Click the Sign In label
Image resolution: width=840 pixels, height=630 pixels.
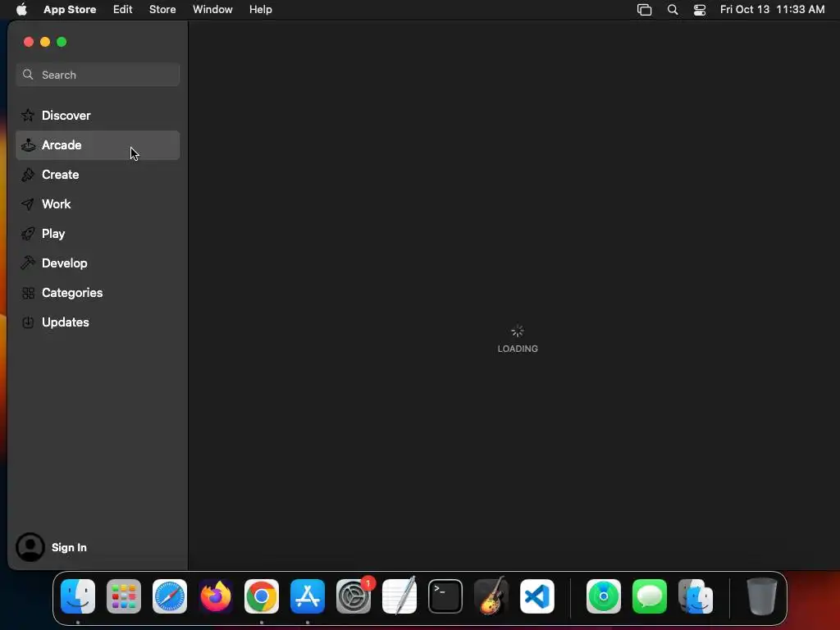(x=69, y=547)
